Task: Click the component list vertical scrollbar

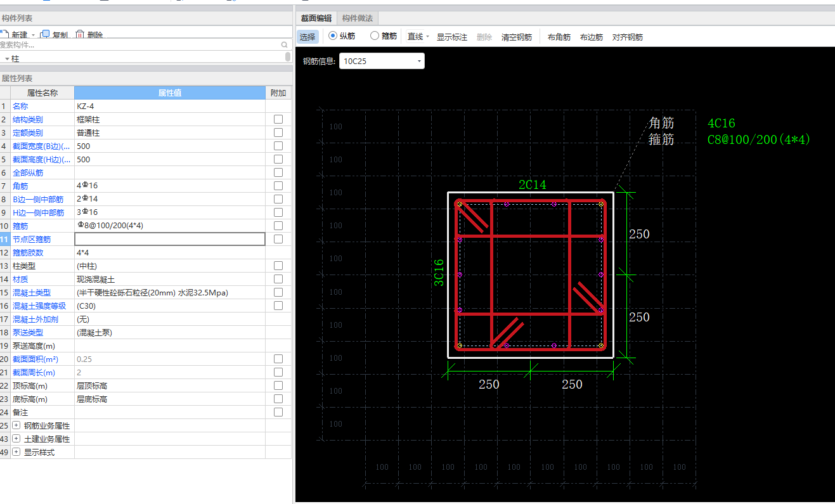Action: tap(288, 57)
